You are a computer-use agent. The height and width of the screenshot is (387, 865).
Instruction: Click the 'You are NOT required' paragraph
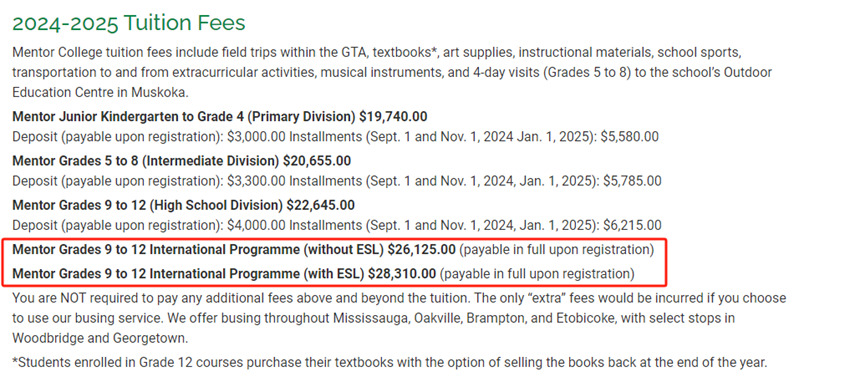tap(399, 318)
